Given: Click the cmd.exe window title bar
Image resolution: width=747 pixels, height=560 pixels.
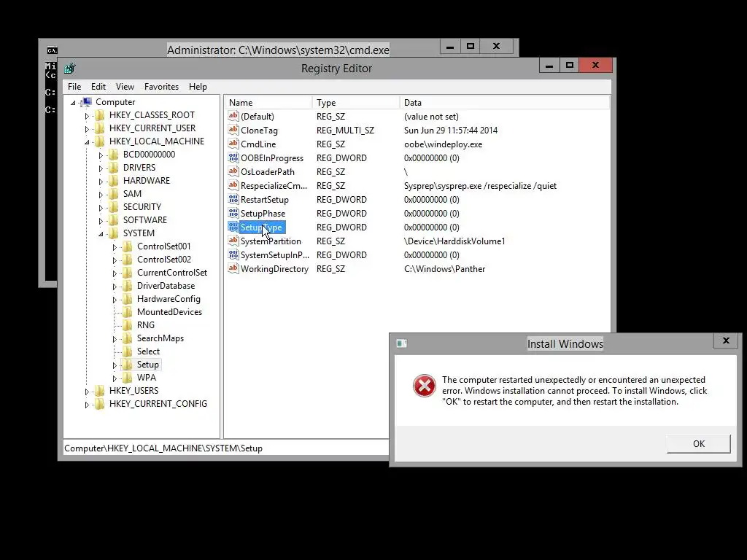Looking at the screenshot, I should pos(278,50).
